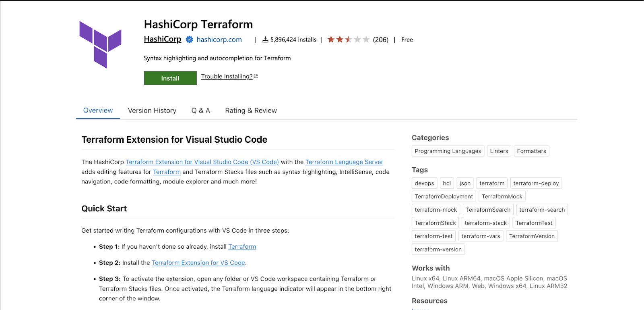Click the devops tag
Screen dimensions: 644x310
coord(425,183)
